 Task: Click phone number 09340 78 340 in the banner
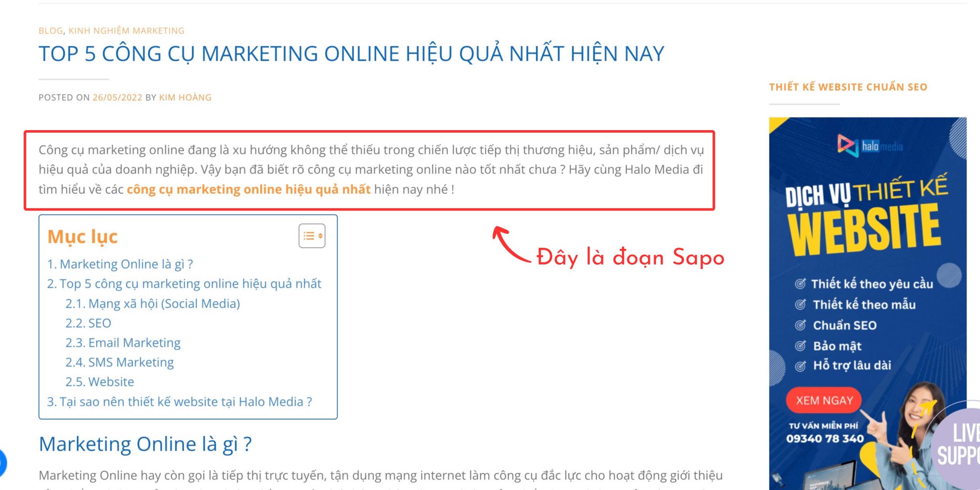click(825, 438)
